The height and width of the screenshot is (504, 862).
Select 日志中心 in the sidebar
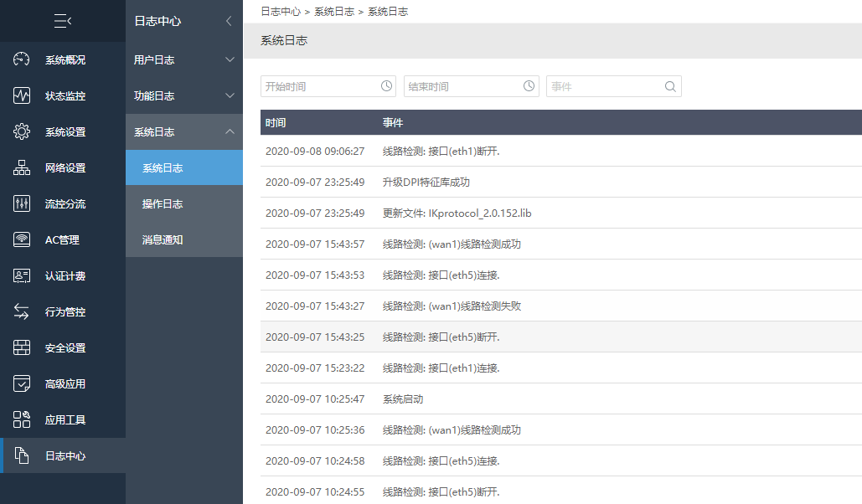[63, 455]
